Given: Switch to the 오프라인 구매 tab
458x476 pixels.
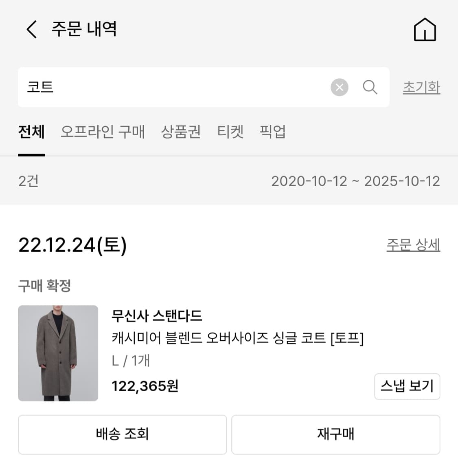Looking at the screenshot, I should (x=103, y=132).
